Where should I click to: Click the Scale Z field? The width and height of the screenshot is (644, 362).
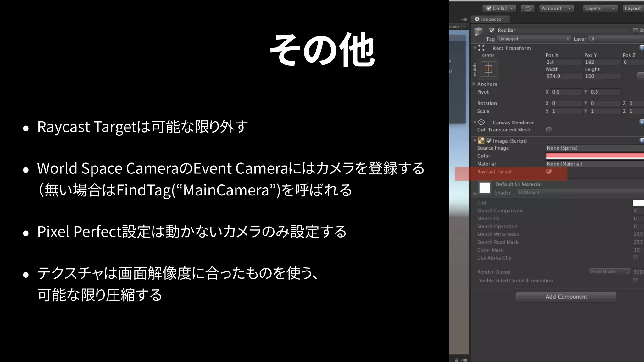(x=636, y=111)
